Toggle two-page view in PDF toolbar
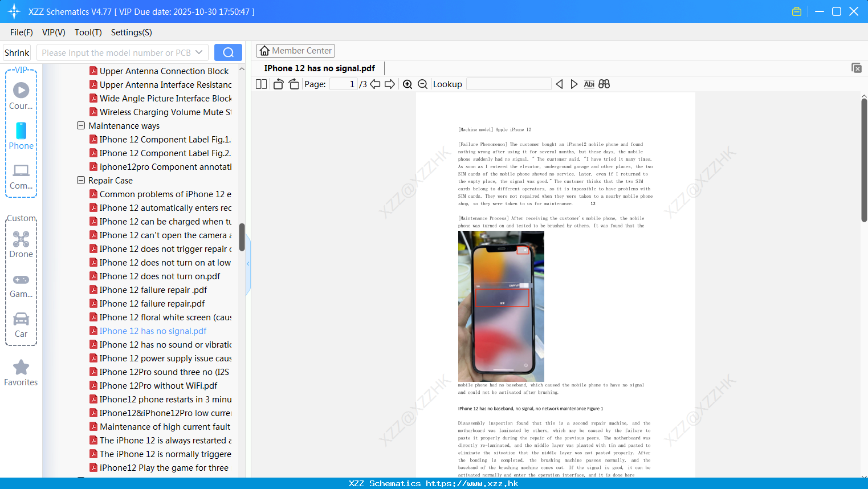868x489 pixels. [x=261, y=84]
